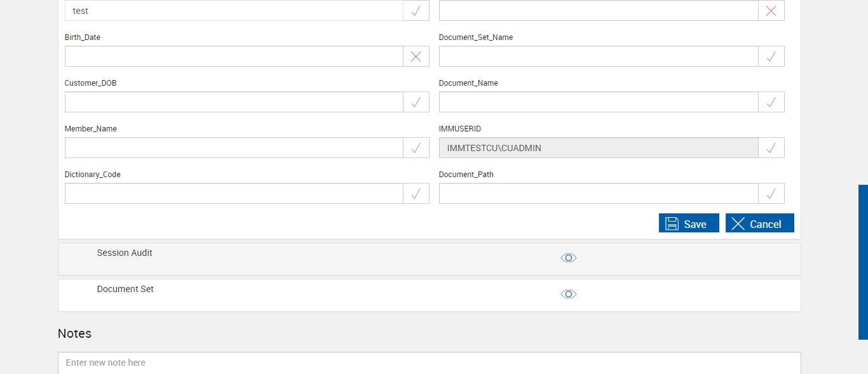Screen dimensions: 868x374
Task: Show the Session Audit section via eye icon
Action: point(568,258)
